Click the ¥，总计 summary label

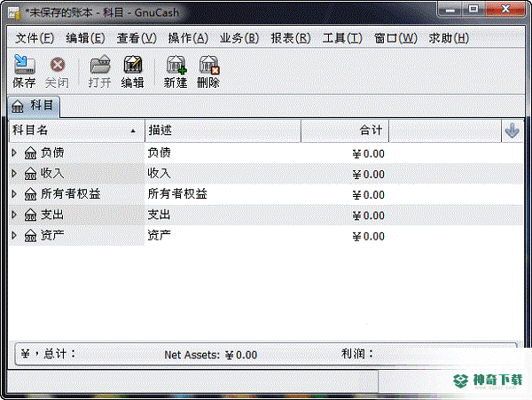pos(48,354)
